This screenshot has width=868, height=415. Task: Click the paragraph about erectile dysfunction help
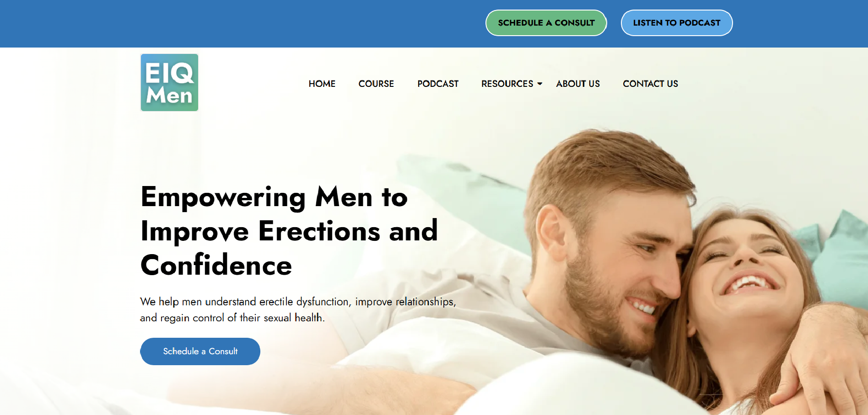(298, 309)
